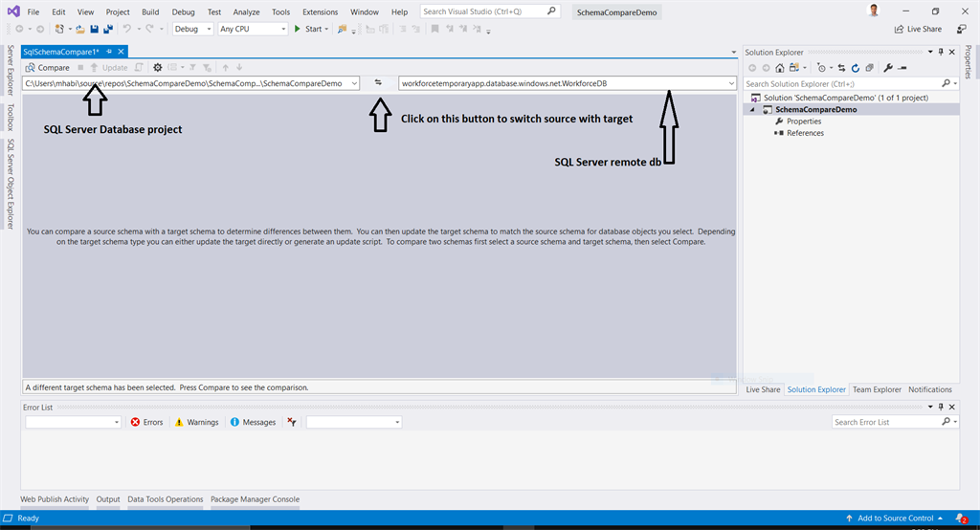Click the feedback icon next to Live Share
Image resolution: width=980 pixels, height=530 pixels.
tap(961, 29)
